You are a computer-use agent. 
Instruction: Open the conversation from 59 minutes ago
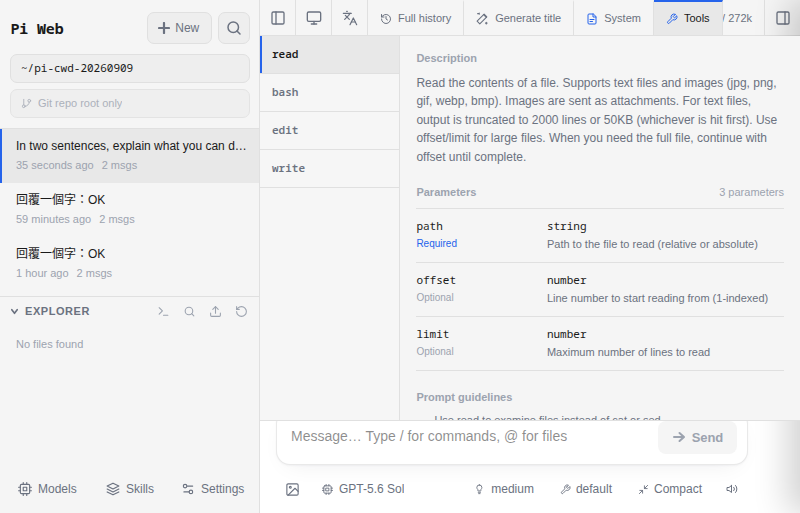pos(130,209)
